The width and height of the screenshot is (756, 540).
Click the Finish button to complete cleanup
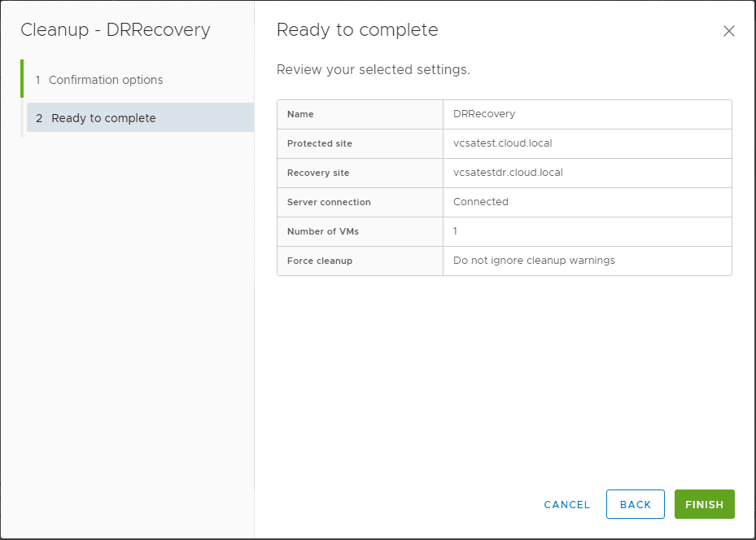coord(704,504)
